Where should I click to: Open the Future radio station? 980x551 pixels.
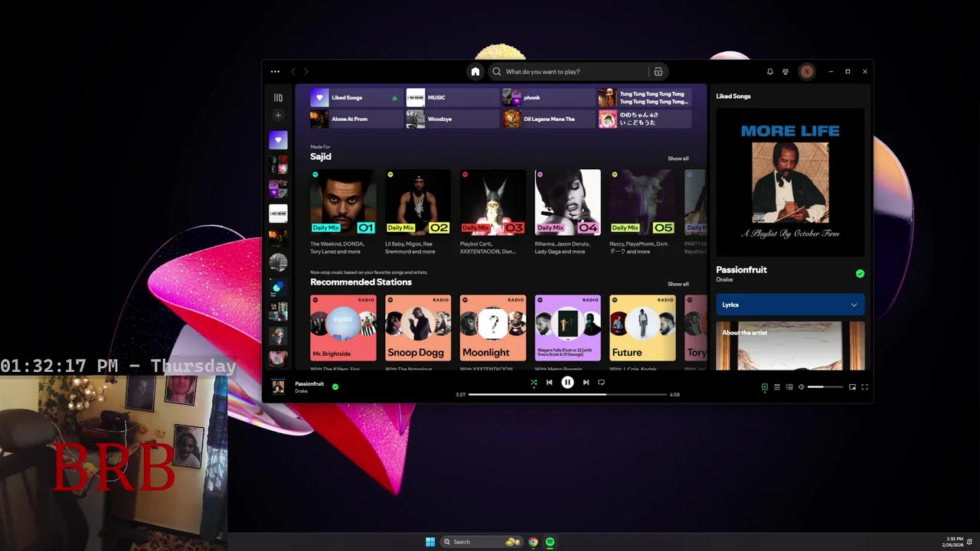[642, 328]
